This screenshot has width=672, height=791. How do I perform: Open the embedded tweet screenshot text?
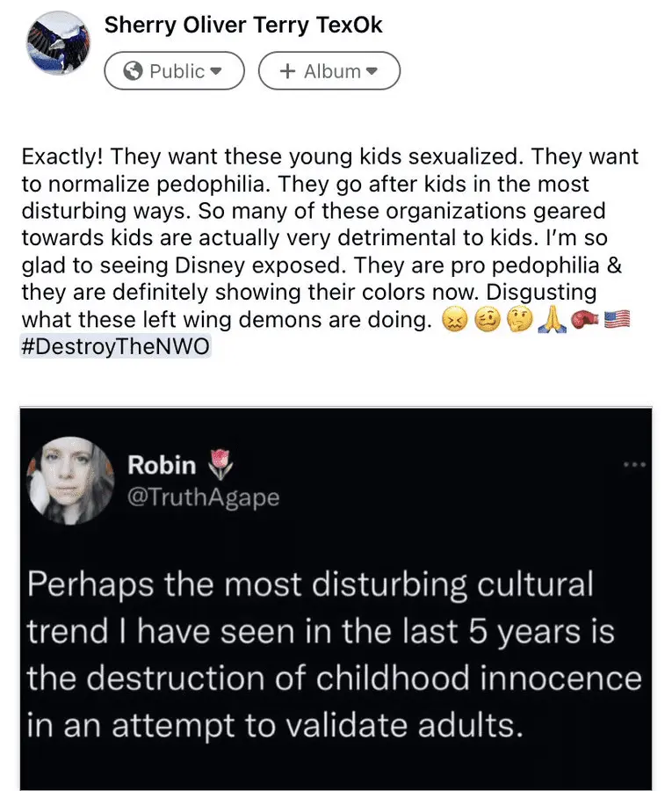coord(334,655)
